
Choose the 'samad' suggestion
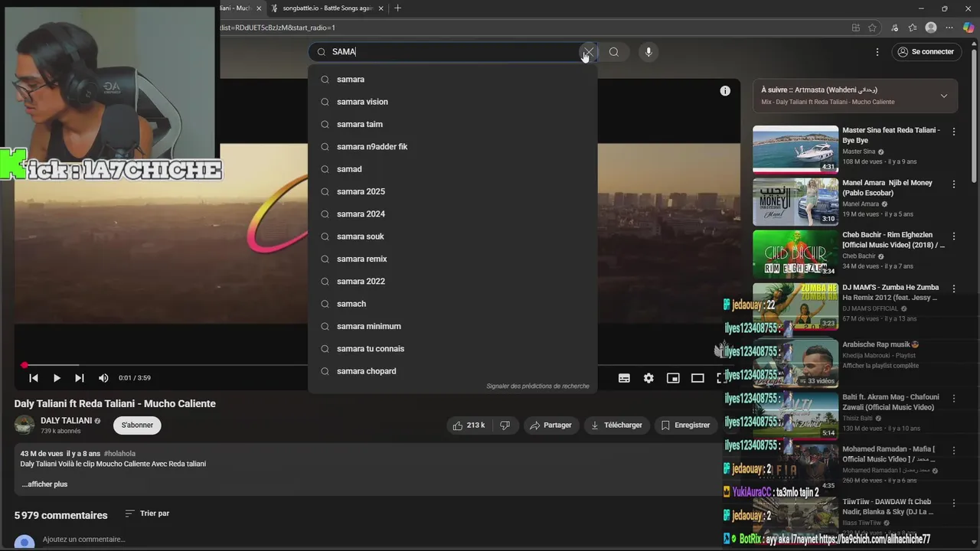[x=452, y=169]
